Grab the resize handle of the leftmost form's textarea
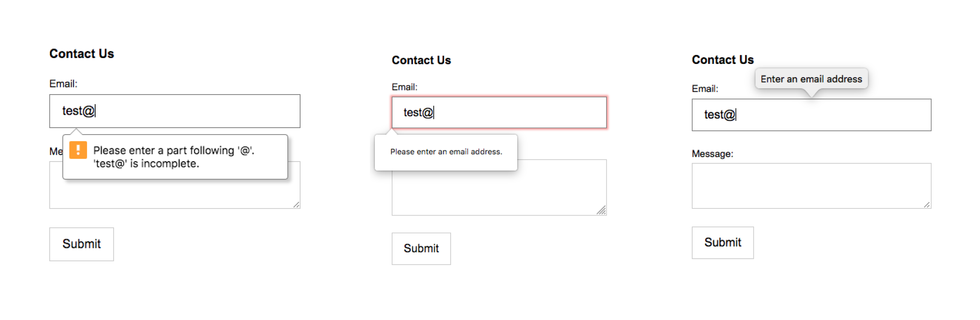This screenshot has height=320, width=980. (296, 205)
